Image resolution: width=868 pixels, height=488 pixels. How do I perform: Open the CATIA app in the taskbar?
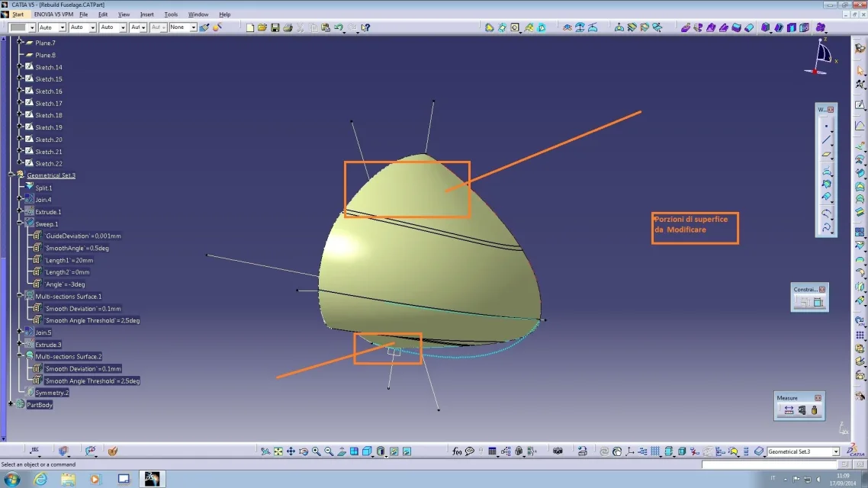pyautogui.click(x=152, y=479)
